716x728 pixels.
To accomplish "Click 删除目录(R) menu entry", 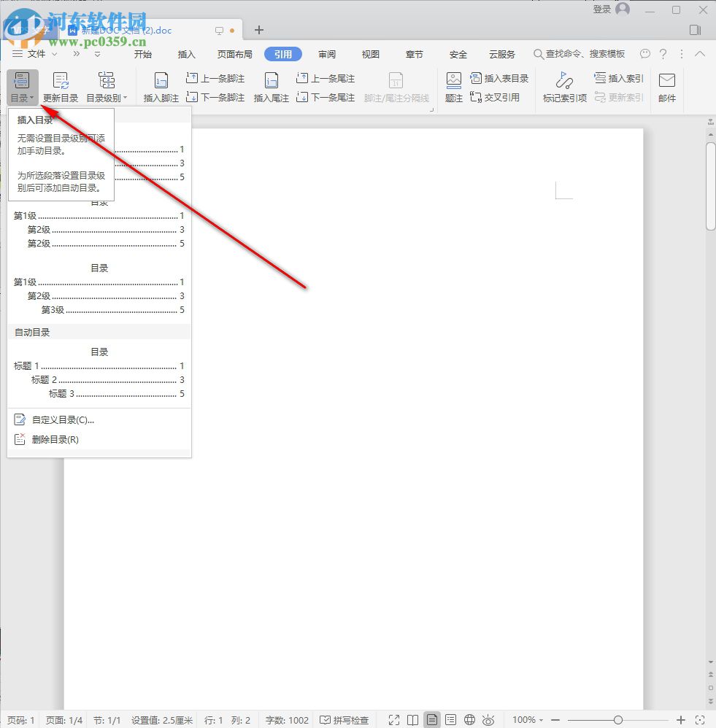I will tap(99, 439).
